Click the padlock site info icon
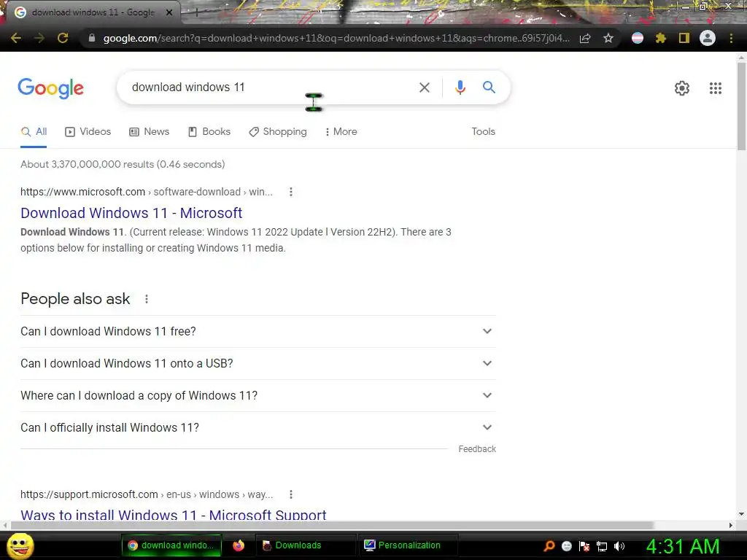 click(x=91, y=38)
